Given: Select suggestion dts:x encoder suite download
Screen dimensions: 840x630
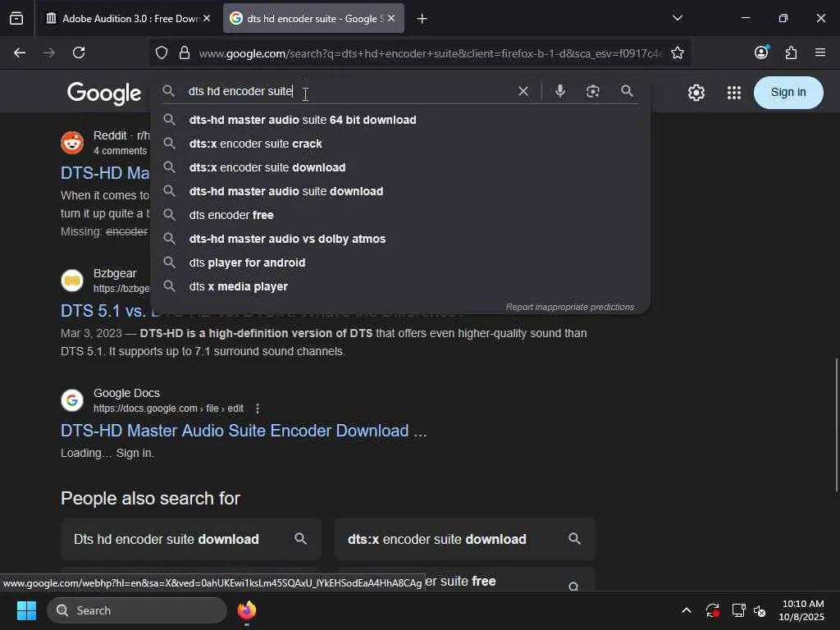Looking at the screenshot, I should (400, 167).
